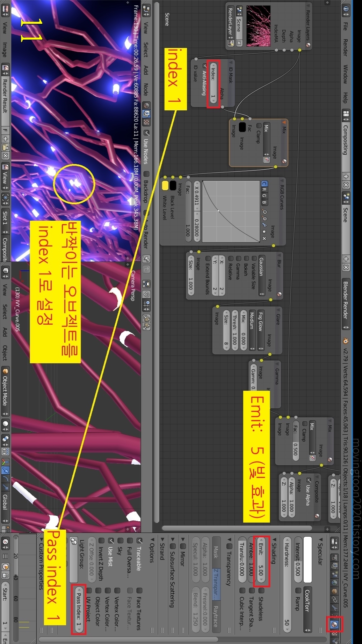This screenshot has height=644, width=362.
Task: Toggle node editor snap magnet icon
Action: point(146,294)
